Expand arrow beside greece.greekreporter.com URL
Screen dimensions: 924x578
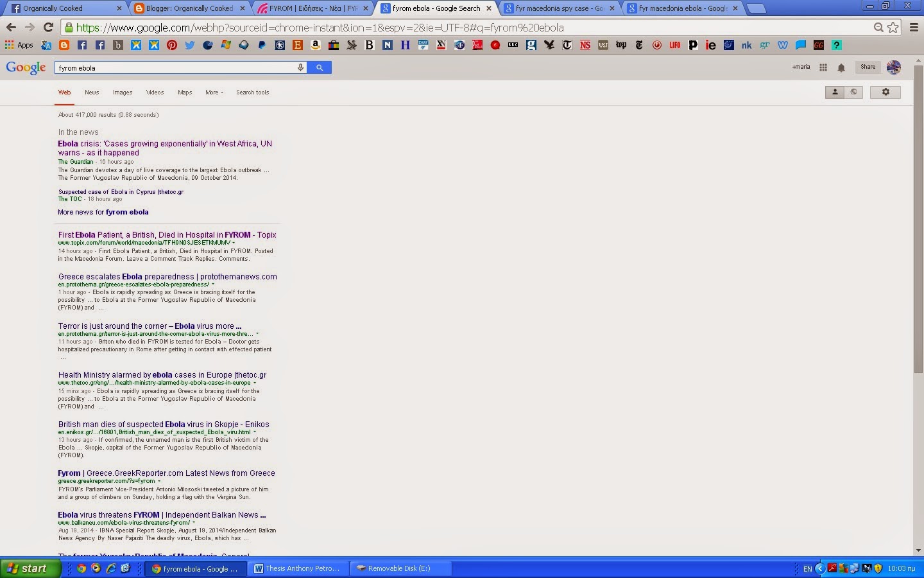click(x=160, y=481)
